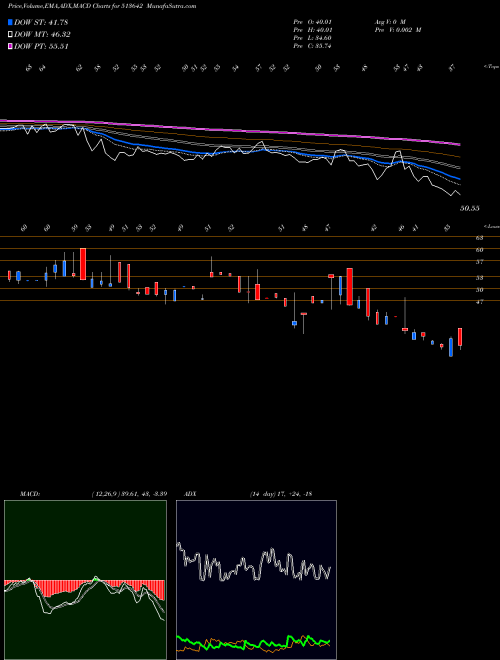Click the last red candlestick on the right
This screenshot has height=660, width=500.
(x=460, y=337)
